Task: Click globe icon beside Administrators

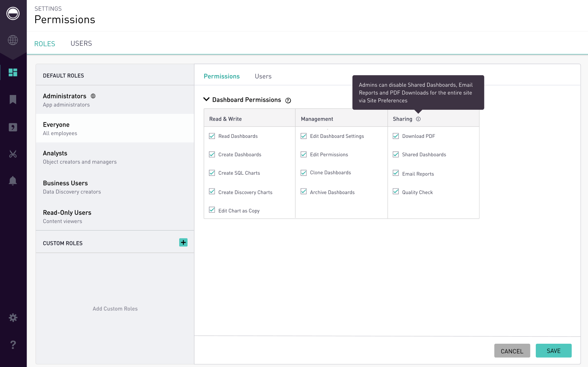Action: pos(93,96)
